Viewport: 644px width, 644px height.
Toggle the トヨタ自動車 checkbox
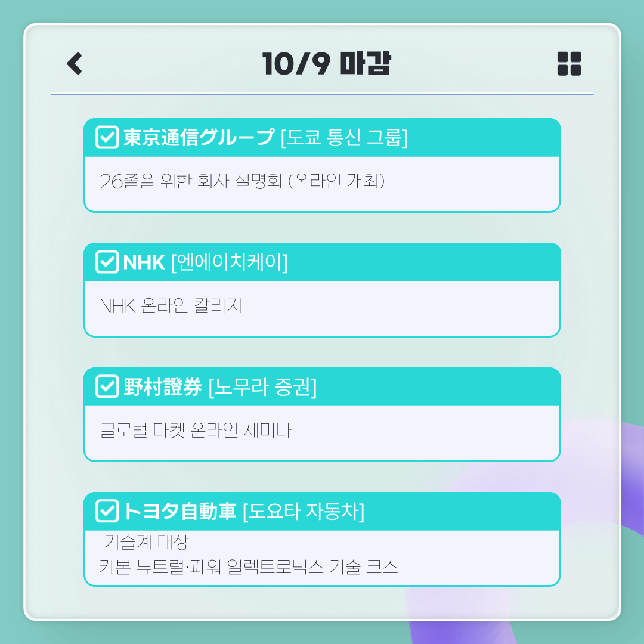[107, 511]
